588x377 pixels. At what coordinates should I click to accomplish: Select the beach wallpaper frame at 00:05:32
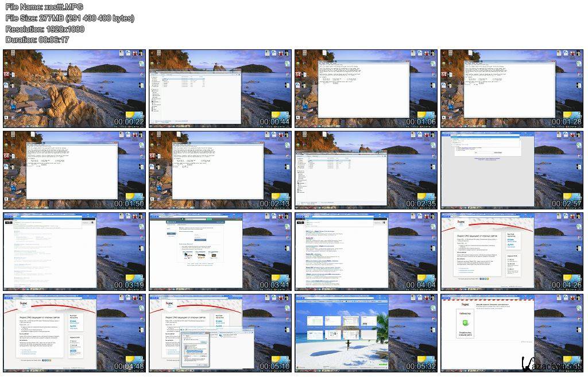point(366,333)
